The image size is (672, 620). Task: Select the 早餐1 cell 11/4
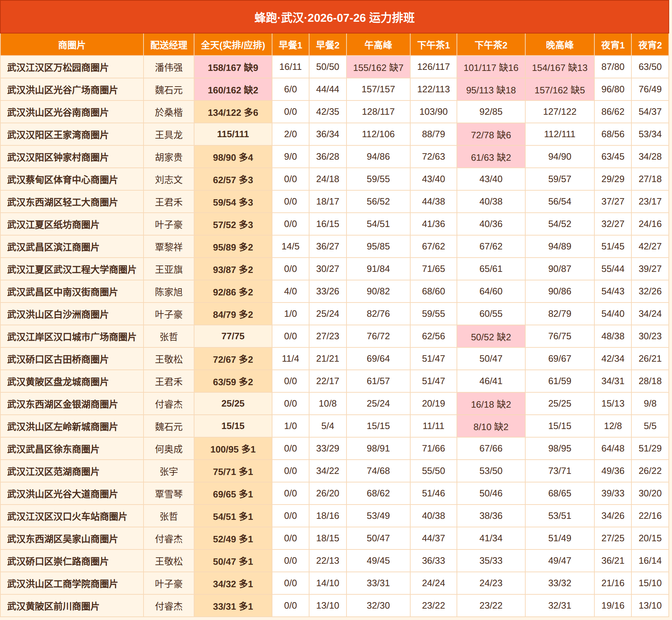click(x=291, y=358)
